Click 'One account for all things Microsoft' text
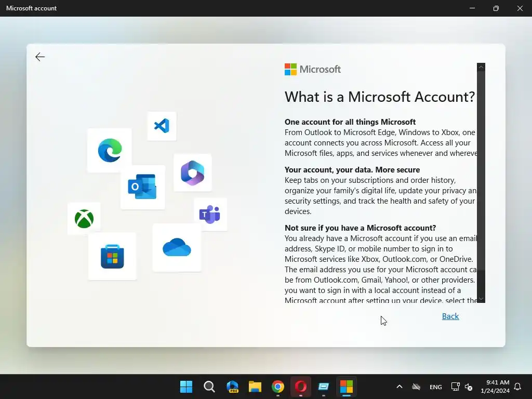532x399 pixels. pyautogui.click(x=350, y=122)
